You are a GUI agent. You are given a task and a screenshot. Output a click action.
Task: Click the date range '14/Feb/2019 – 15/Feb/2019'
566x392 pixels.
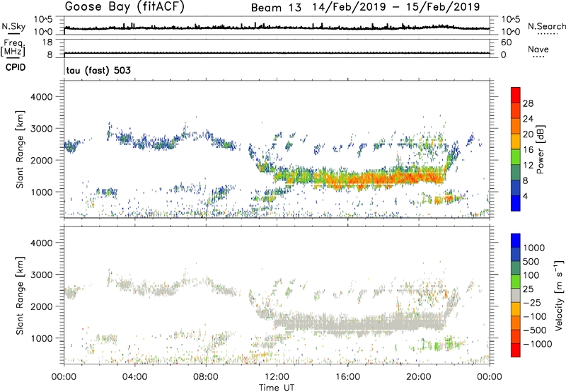396,7
